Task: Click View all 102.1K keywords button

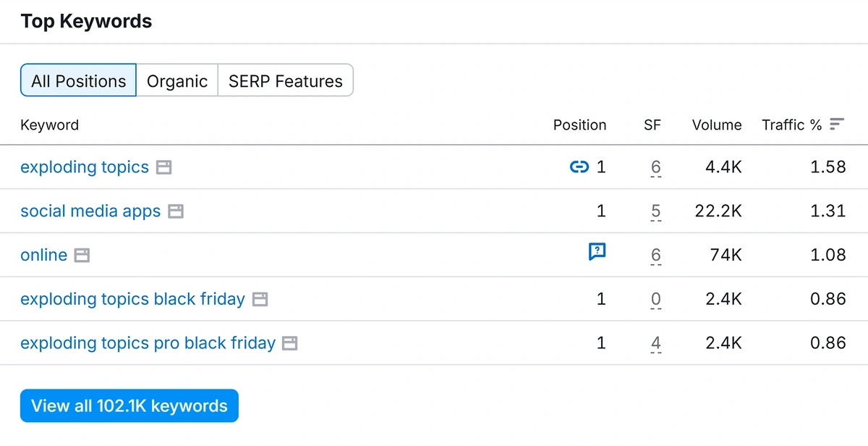Action: coord(129,405)
